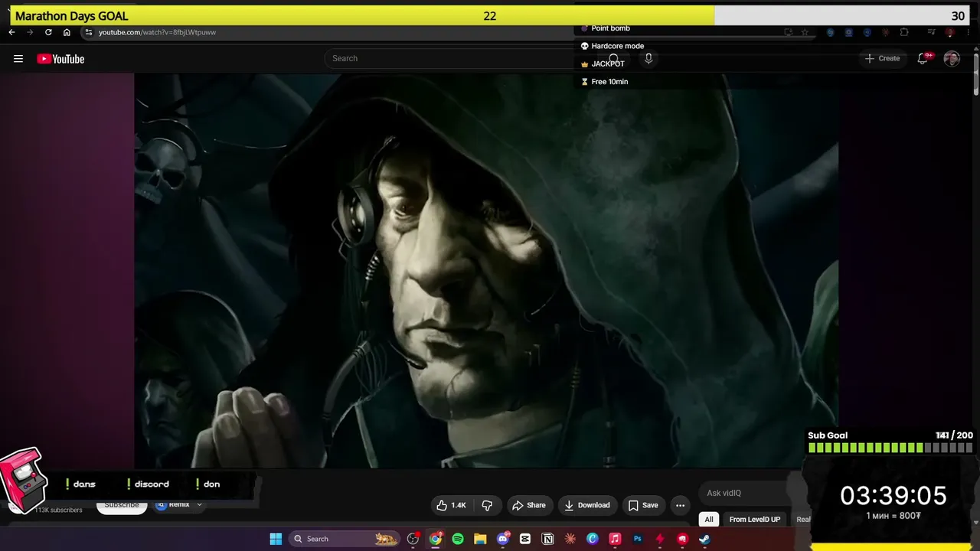Open the more actions three-dot button

pos(680,505)
